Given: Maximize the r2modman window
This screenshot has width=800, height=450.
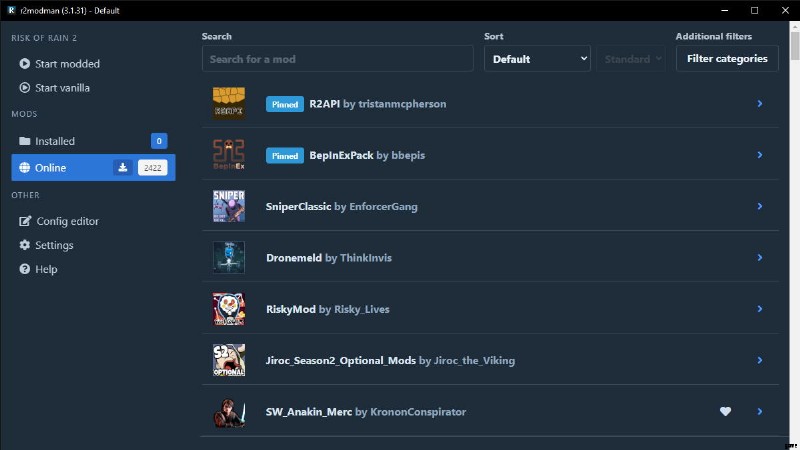Looking at the screenshot, I should click(x=755, y=10).
